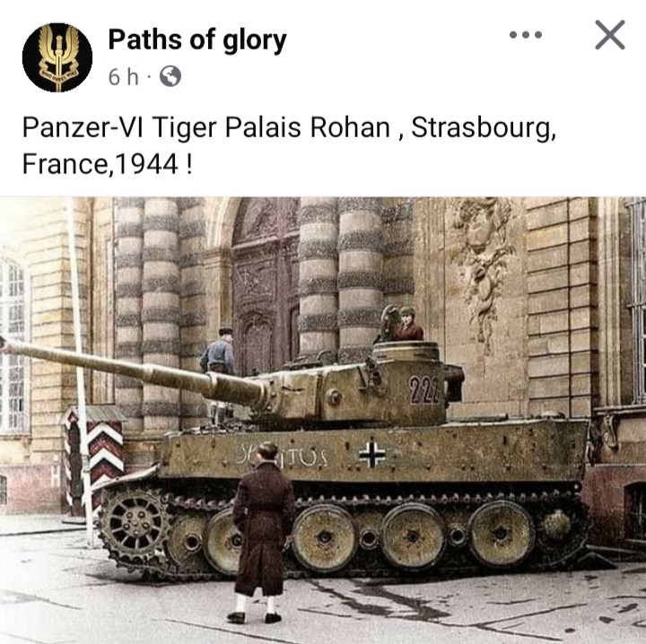Click the France,1944 ! caption line
This screenshot has height=644, width=646.
[107, 164]
